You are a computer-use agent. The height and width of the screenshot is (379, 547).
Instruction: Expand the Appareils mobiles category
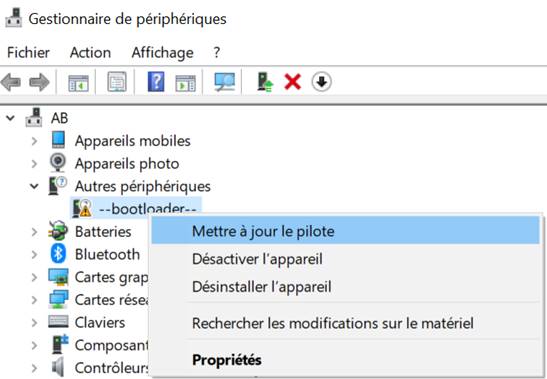(x=34, y=141)
